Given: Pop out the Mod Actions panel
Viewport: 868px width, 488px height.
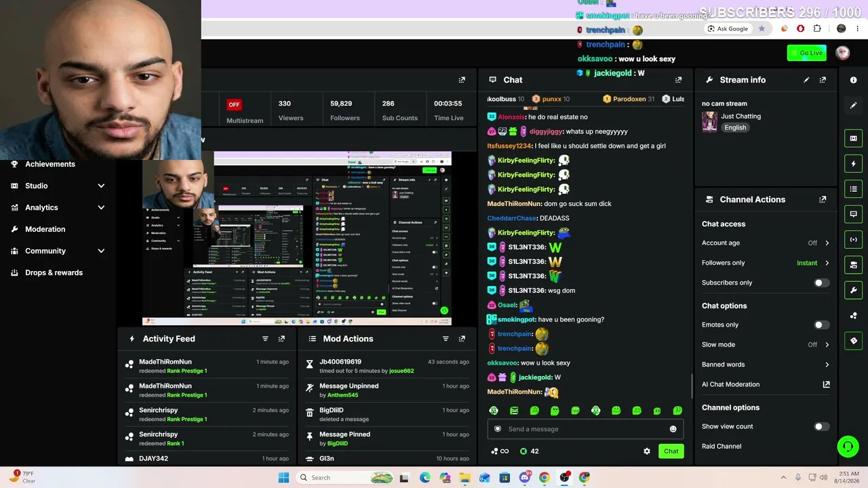Looking at the screenshot, I should [x=462, y=339].
